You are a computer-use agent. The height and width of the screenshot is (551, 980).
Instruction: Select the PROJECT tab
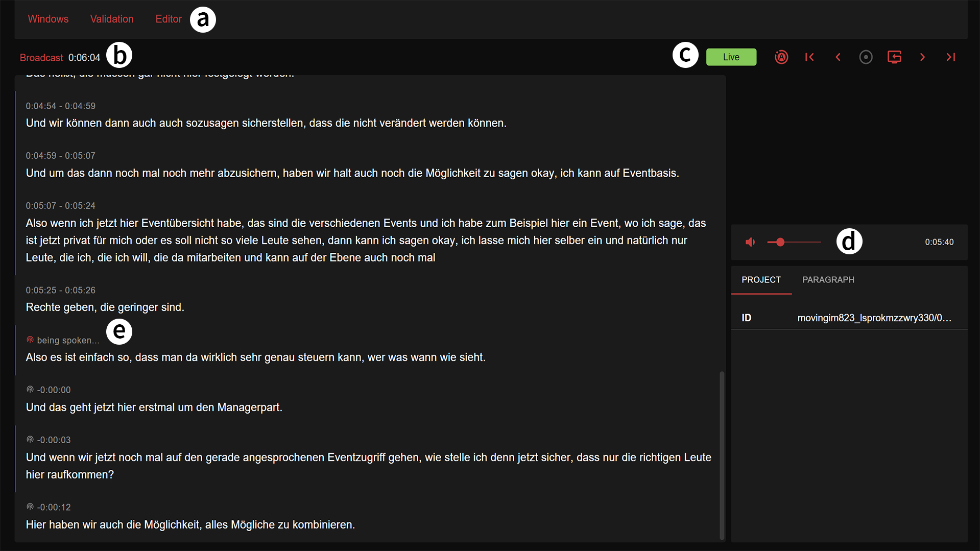[761, 280]
